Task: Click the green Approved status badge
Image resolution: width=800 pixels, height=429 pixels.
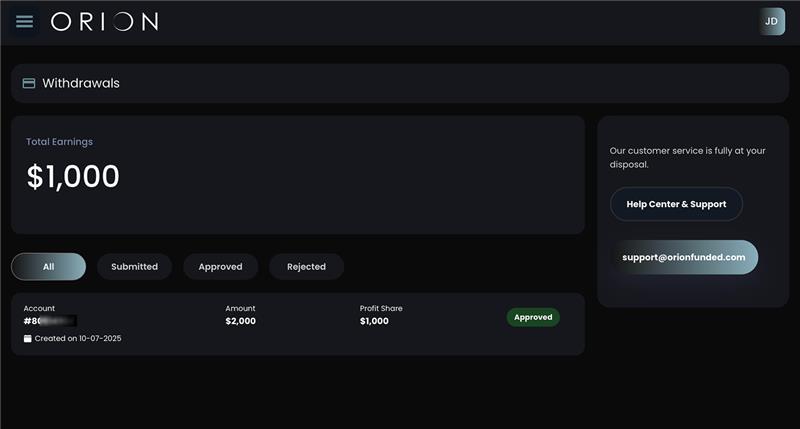Action: 533,317
